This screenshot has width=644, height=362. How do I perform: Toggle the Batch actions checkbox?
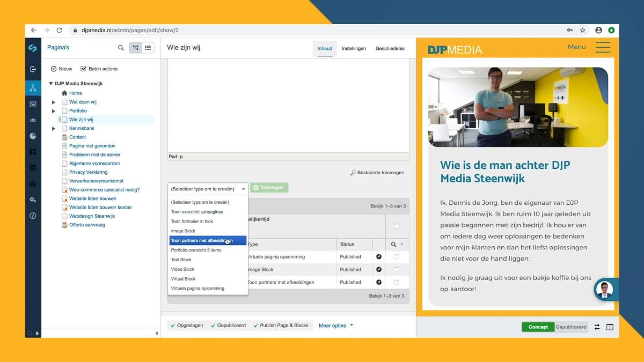(83, 69)
